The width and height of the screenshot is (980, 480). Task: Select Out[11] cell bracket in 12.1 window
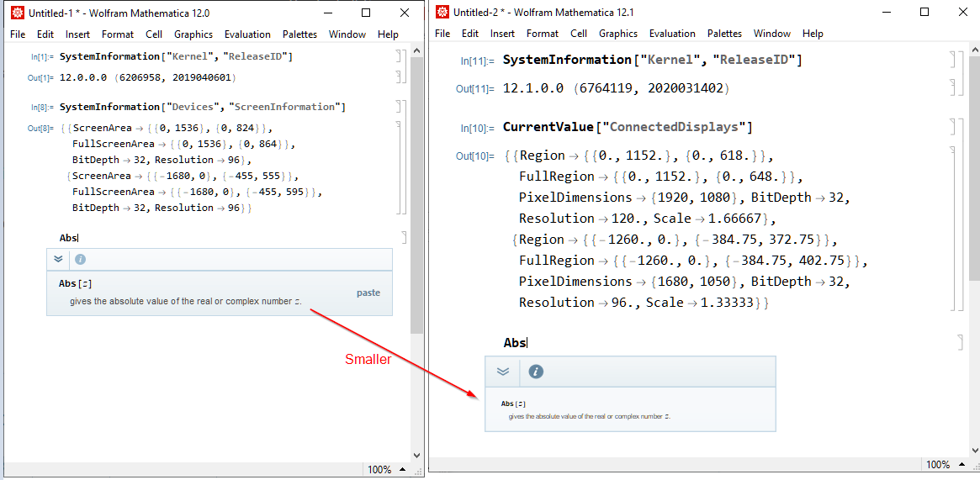[952, 87]
